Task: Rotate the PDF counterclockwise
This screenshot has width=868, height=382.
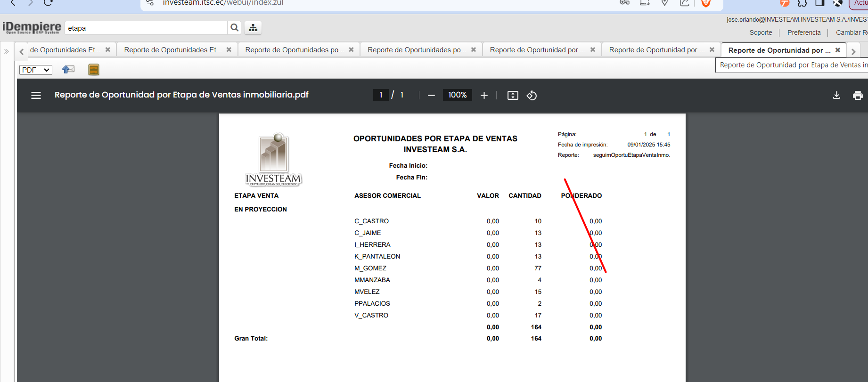Action: [532, 95]
